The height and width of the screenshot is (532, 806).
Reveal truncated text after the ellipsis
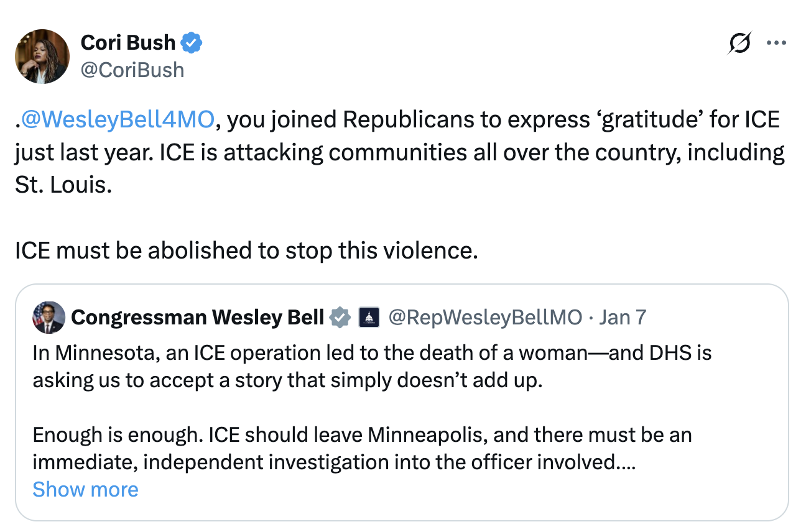pos(85,490)
